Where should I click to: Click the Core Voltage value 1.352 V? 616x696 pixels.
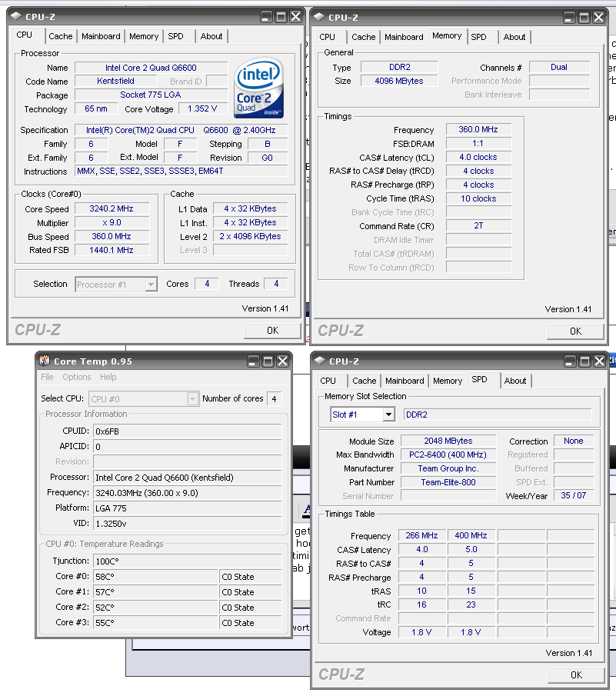coord(202,108)
